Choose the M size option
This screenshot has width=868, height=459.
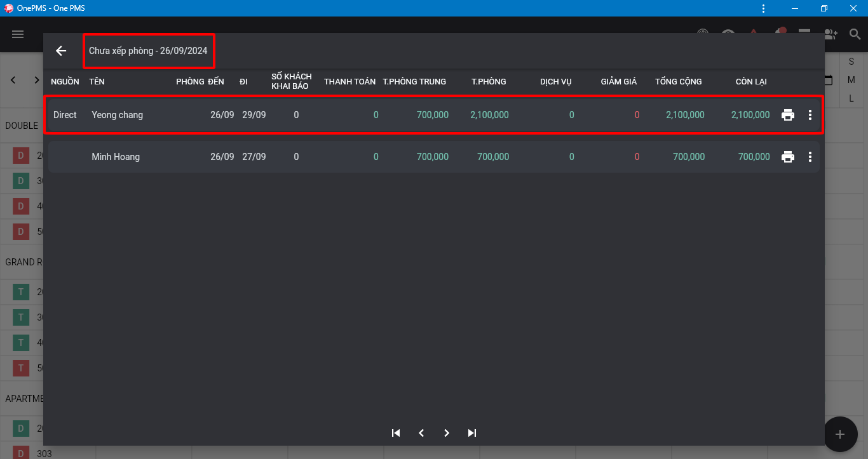pos(851,80)
